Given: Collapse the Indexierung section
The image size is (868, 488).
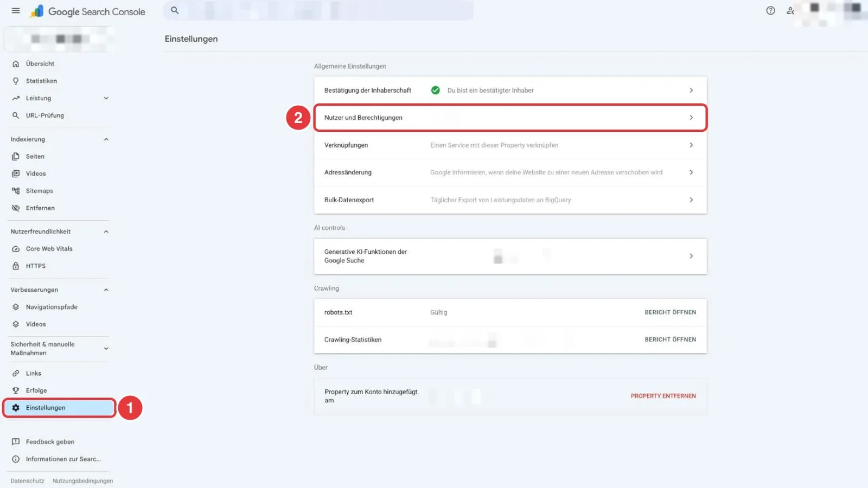Looking at the screenshot, I should pos(106,139).
